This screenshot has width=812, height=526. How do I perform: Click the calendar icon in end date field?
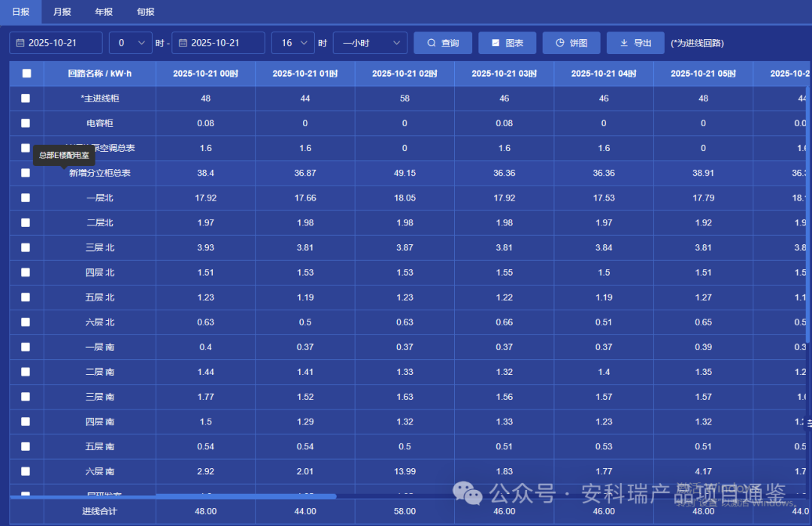(183, 43)
